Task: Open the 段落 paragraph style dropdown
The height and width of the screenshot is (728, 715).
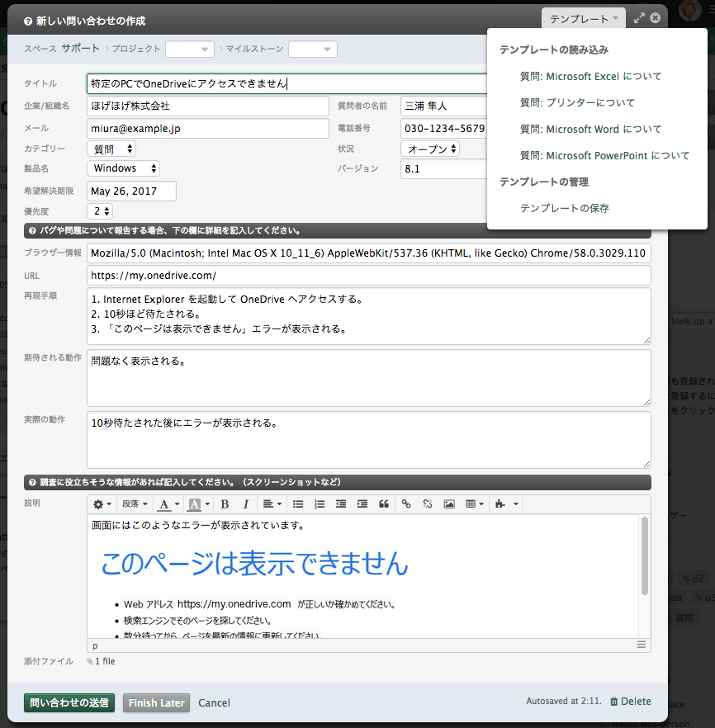Action: (x=135, y=504)
